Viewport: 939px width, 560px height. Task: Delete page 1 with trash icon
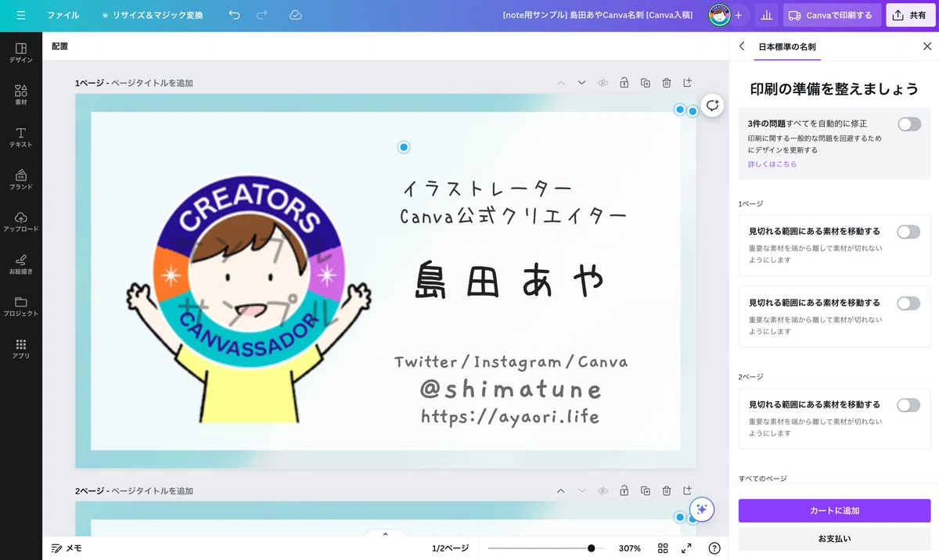click(666, 83)
